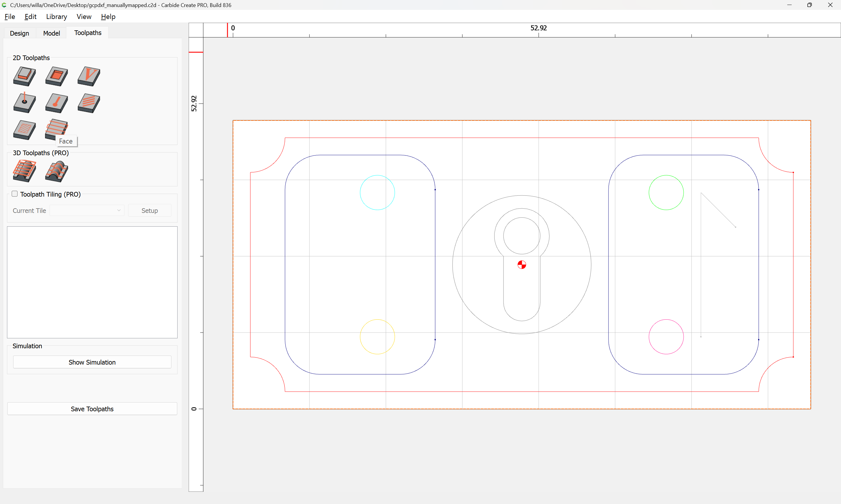Click the Show Simulation button
Screen dimensions: 841x504
coord(92,362)
